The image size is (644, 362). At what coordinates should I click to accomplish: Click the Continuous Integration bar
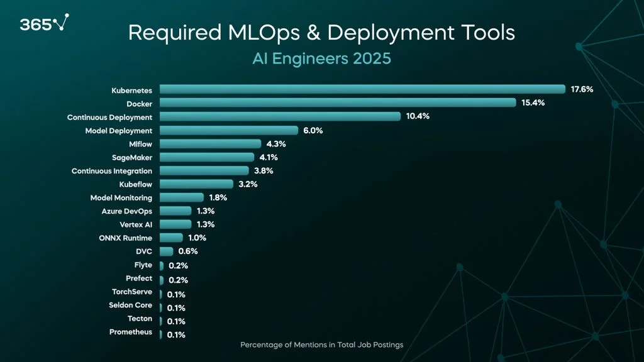point(204,170)
